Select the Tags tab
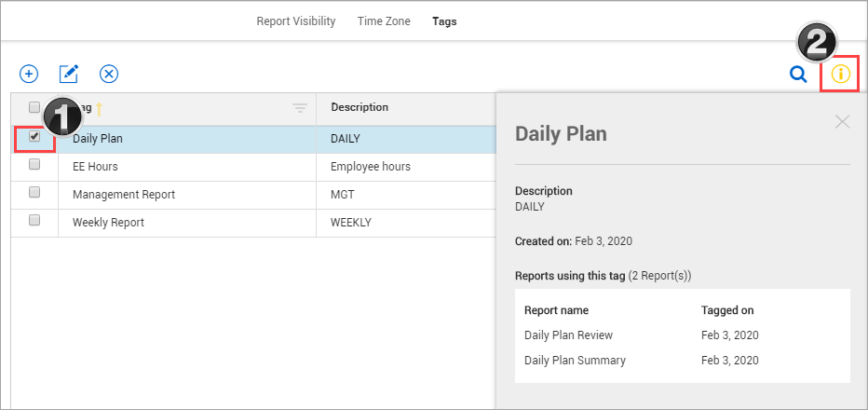868x410 pixels. 444,21
